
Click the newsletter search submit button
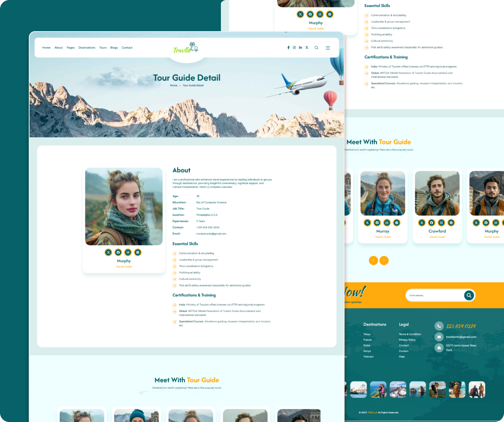point(469,295)
